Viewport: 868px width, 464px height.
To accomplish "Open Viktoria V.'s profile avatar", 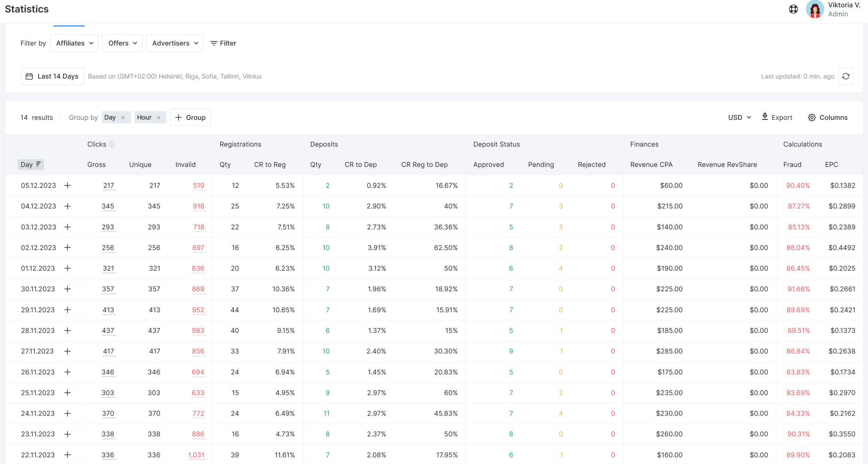I will (x=814, y=9).
